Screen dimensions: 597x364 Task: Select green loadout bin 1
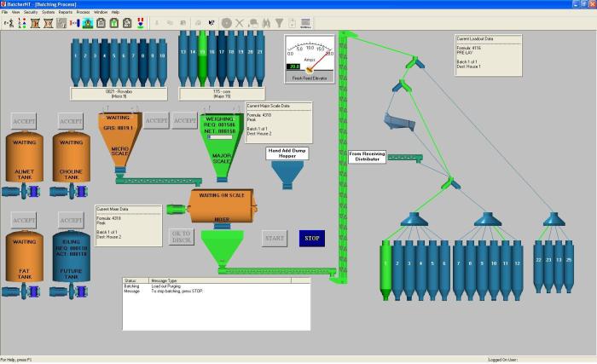tap(385, 267)
